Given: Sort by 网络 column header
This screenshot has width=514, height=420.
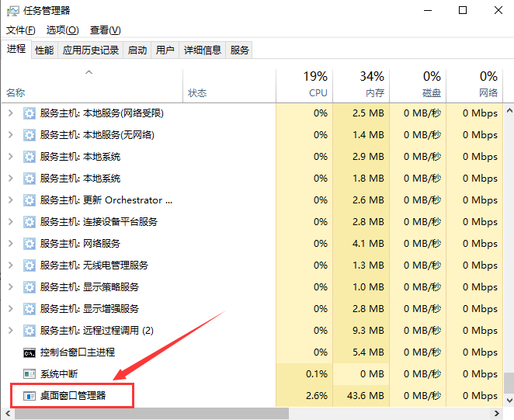Looking at the screenshot, I should 474,86.
